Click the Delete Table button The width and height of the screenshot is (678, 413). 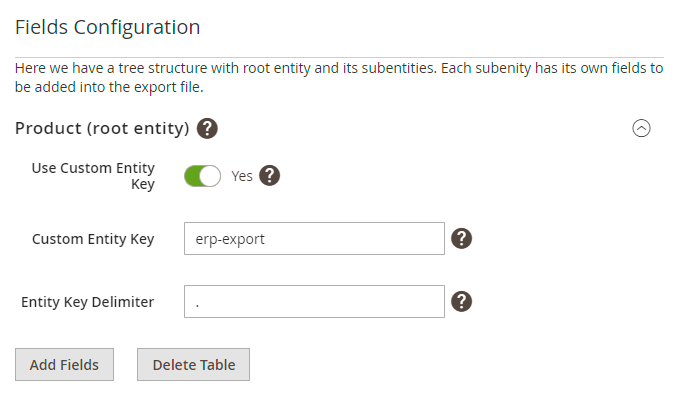point(193,365)
